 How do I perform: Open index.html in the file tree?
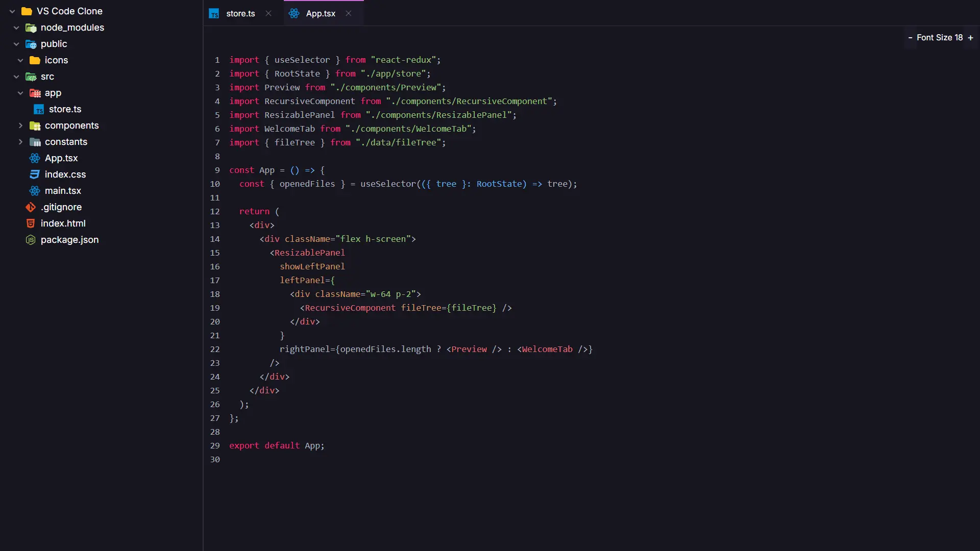coord(63,223)
